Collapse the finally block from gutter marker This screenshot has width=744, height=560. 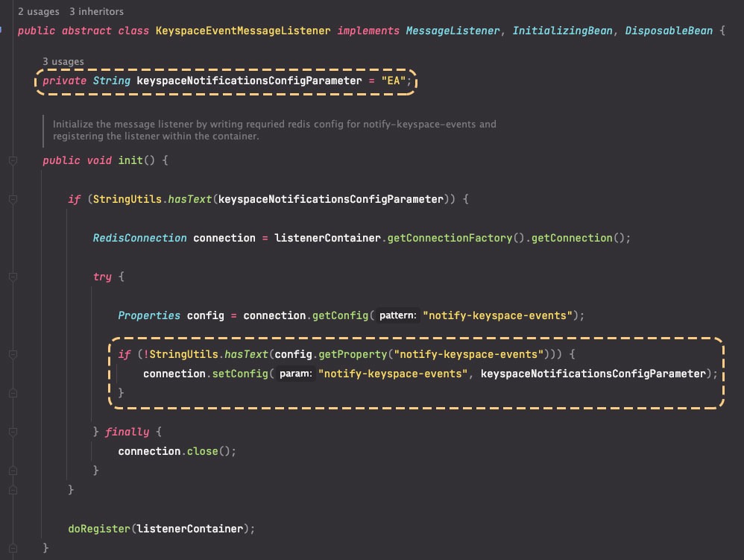pyautogui.click(x=13, y=432)
